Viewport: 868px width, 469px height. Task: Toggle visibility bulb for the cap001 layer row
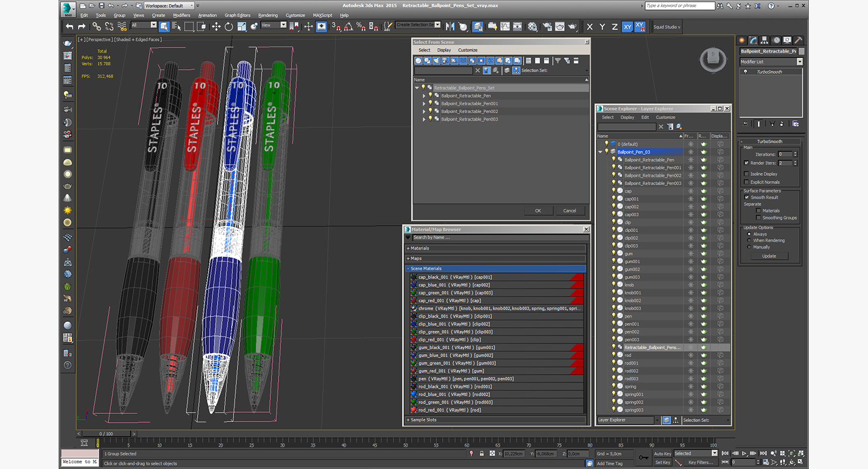click(x=614, y=199)
